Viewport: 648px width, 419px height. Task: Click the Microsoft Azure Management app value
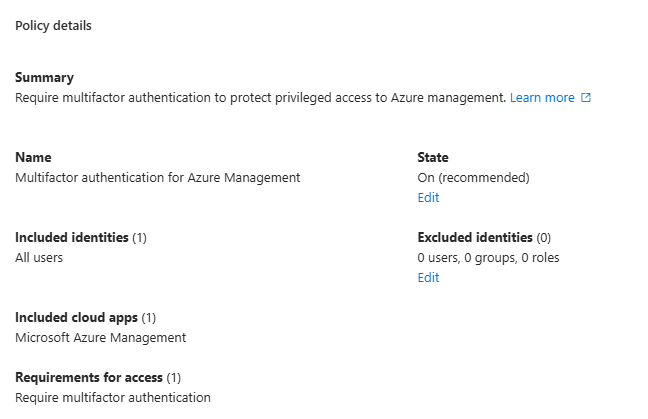click(x=100, y=338)
